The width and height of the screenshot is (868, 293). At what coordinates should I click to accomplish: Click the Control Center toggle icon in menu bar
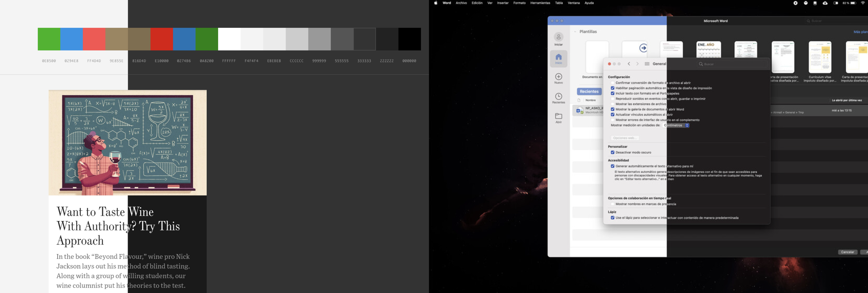point(836,3)
